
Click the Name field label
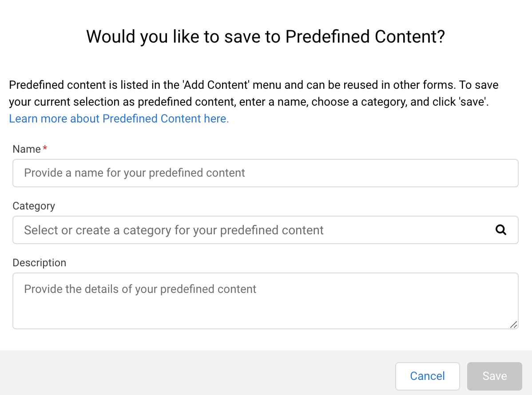tap(27, 150)
